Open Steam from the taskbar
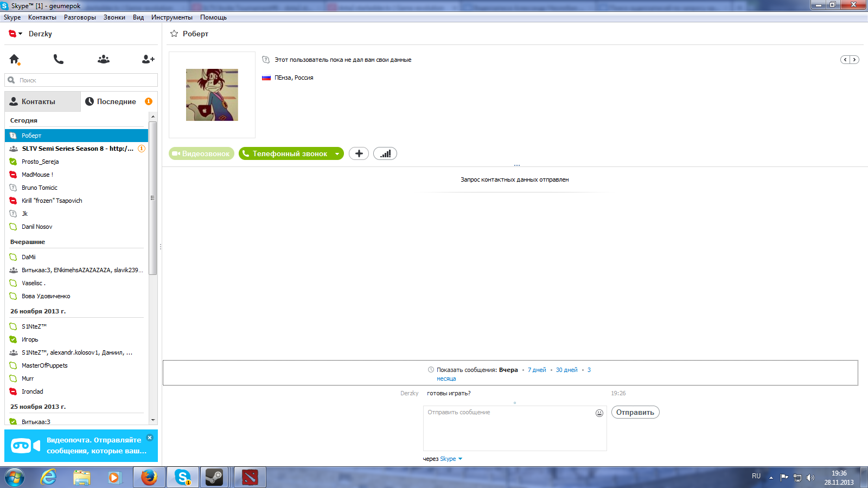 214,477
